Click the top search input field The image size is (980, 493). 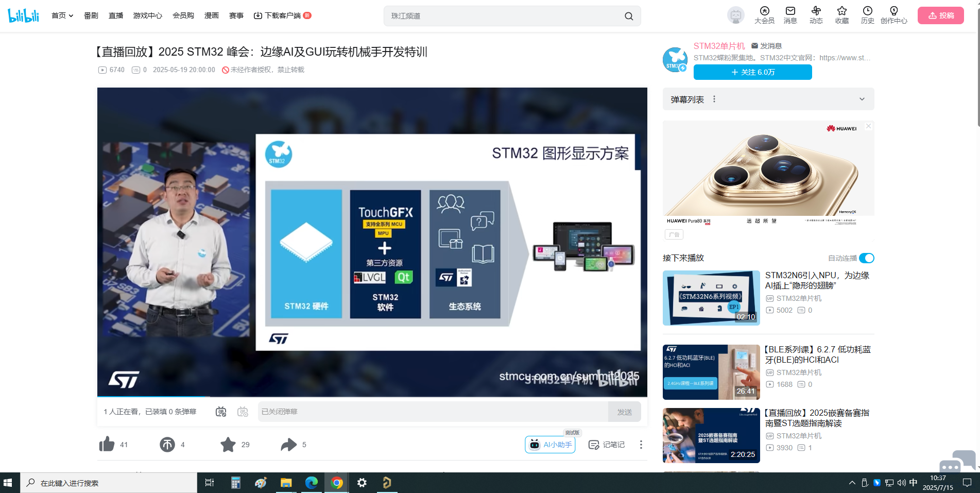504,16
